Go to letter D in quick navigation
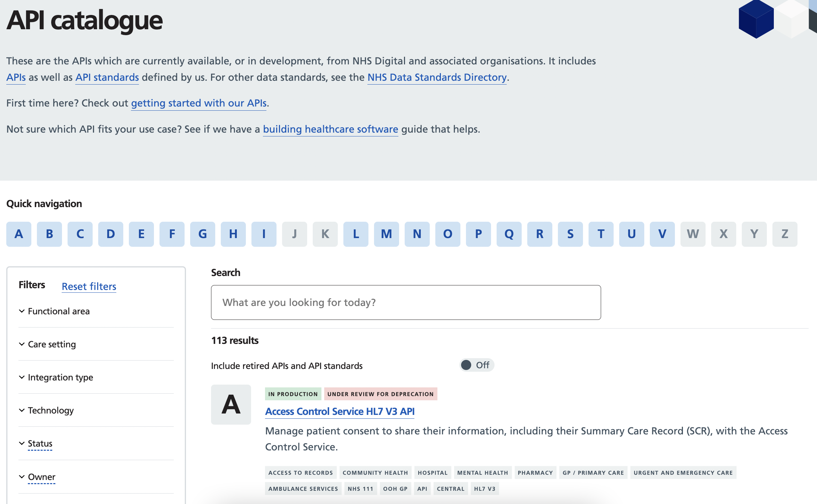 (x=111, y=234)
